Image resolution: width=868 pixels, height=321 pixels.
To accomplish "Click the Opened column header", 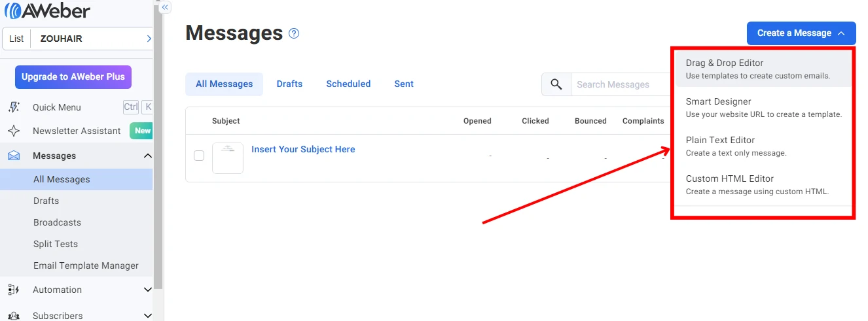I will 477,121.
